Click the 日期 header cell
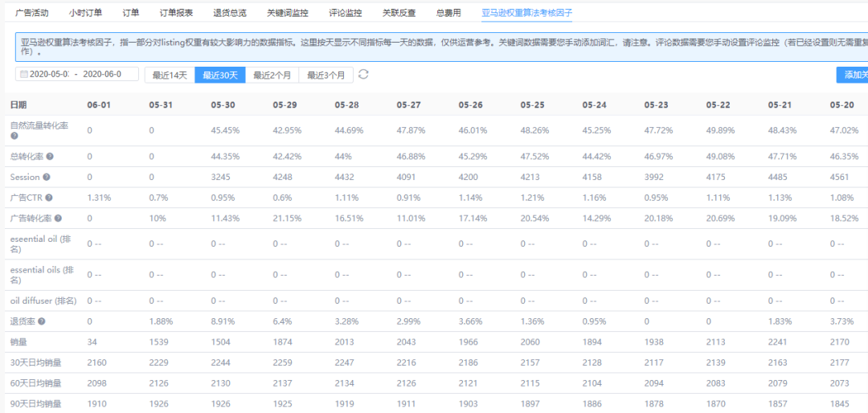Screen dimensions: 868x413 click(x=18, y=104)
